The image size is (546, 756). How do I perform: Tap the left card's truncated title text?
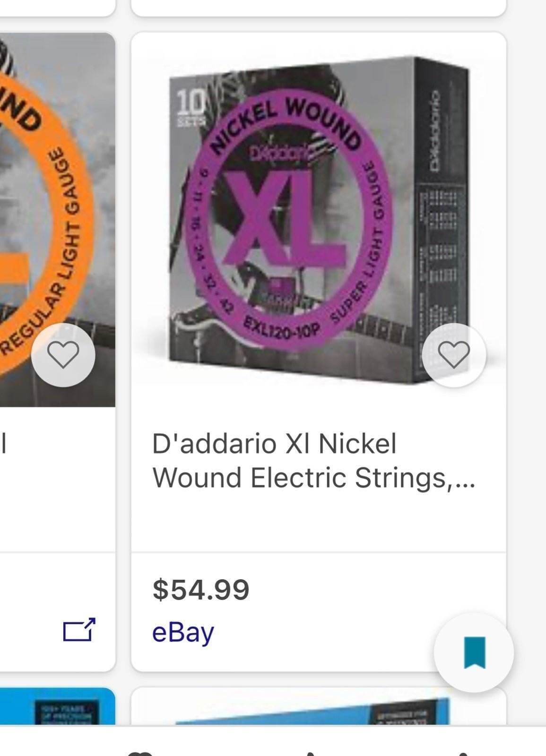4,444
